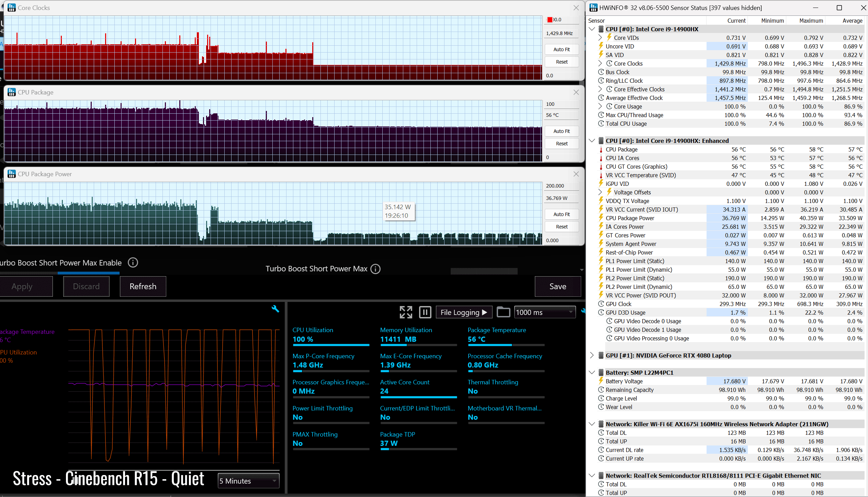Click the clock icon on GPU Clock row
Viewport: 868px width, 497px height.
(x=601, y=304)
